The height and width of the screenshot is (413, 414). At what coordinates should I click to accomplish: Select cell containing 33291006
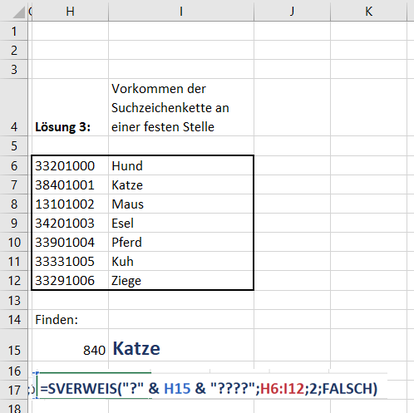point(70,280)
